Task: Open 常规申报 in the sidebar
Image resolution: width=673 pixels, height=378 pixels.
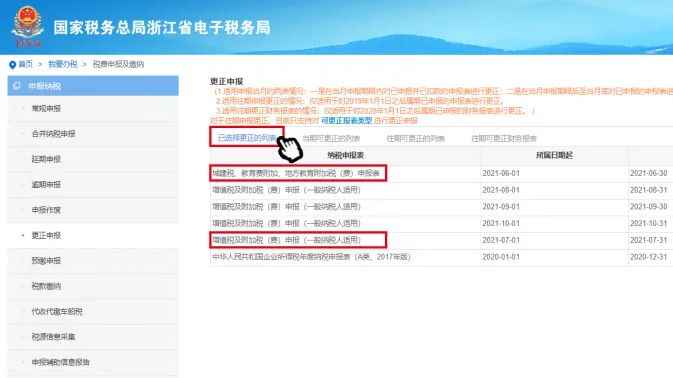Action: click(46, 109)
